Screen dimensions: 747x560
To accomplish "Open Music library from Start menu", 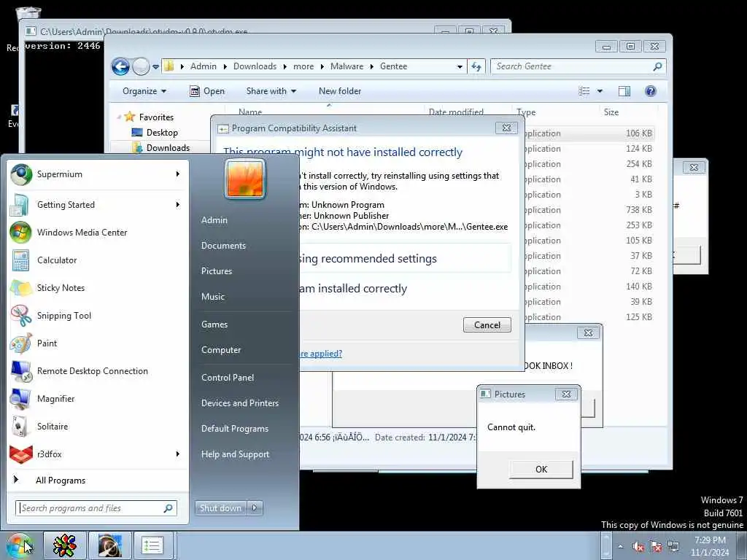I will (213, 297).
